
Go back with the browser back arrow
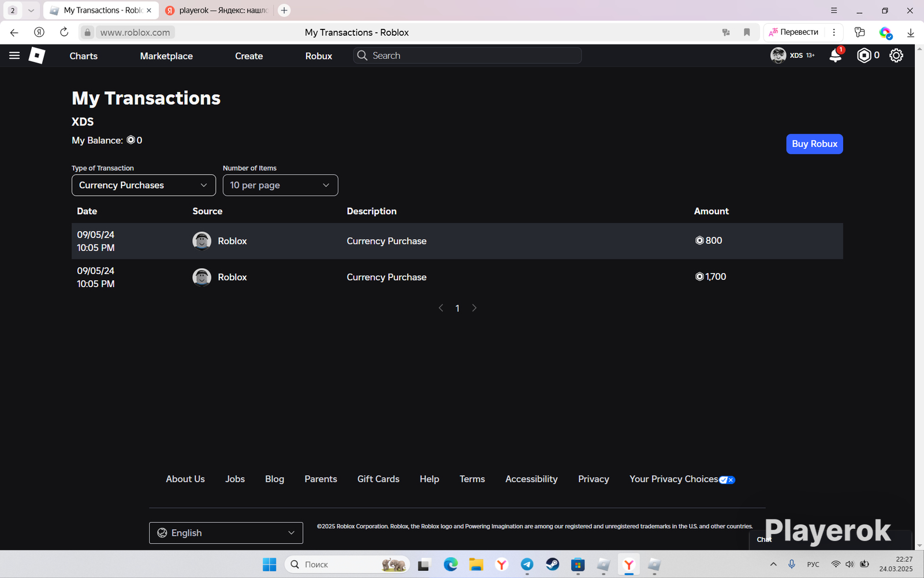[14, 32]
